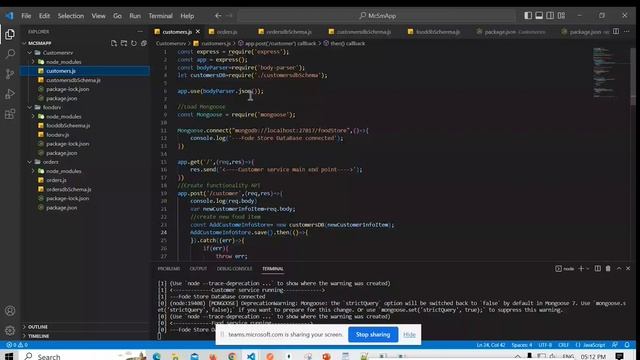Close the customers.js editor tab

(x=198, y=31)
